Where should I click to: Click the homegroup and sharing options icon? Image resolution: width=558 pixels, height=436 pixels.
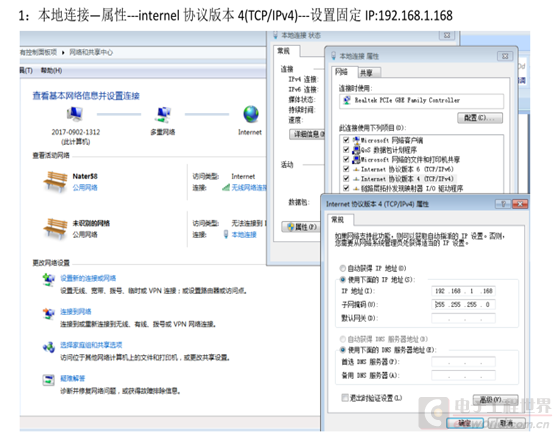click(48, 347)
